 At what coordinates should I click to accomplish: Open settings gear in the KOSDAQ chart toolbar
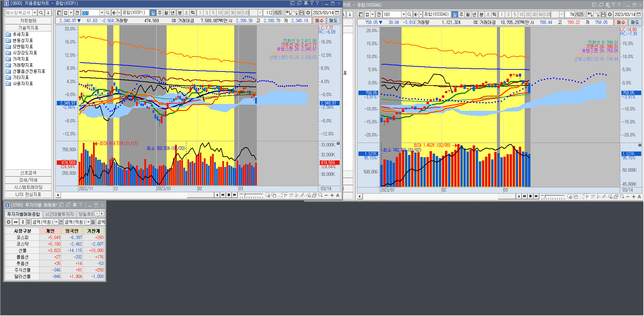pos(610,14)
